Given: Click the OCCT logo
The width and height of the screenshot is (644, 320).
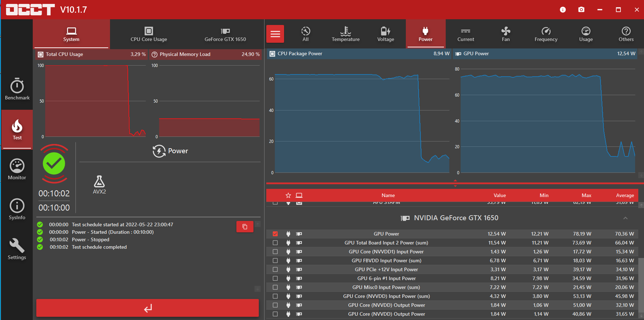Looking at the screenshot, I should 30,10.
